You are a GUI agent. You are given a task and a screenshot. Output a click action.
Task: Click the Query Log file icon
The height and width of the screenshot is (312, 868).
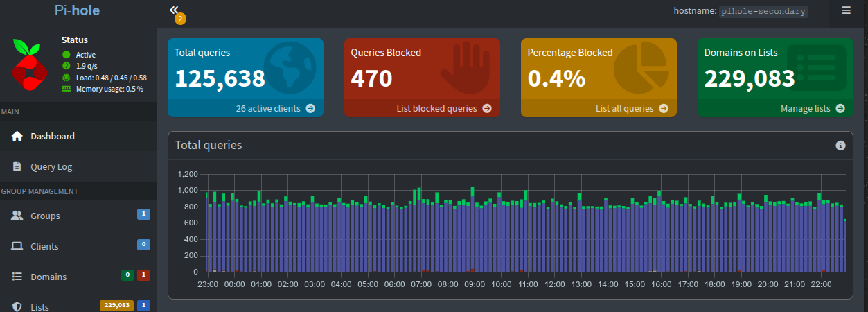pyautogui.click(x=17, y=166)
